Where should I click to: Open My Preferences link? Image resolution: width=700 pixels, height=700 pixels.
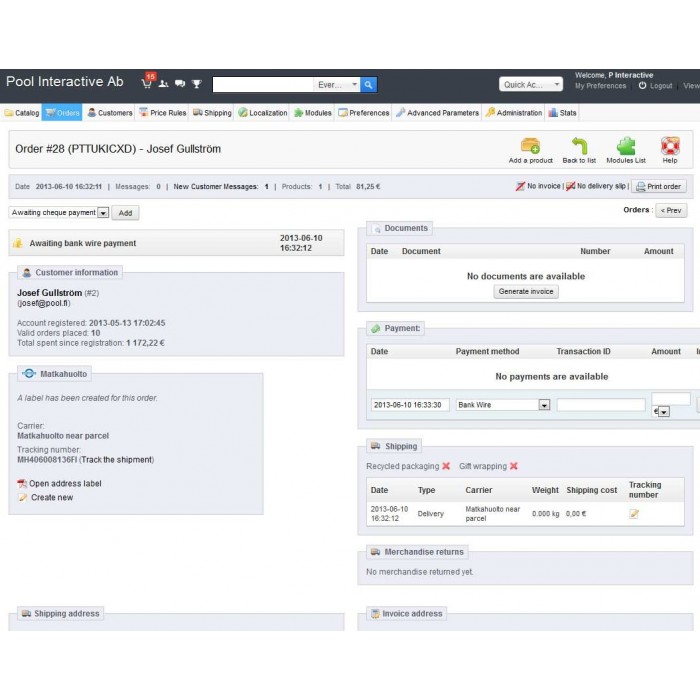600,86
